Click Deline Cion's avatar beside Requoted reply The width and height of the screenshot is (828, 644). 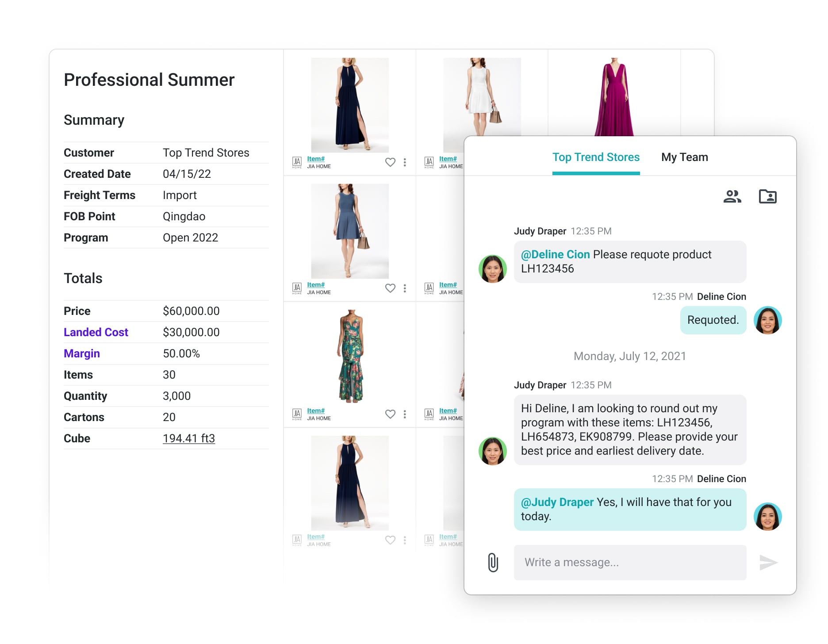(767, 320)
